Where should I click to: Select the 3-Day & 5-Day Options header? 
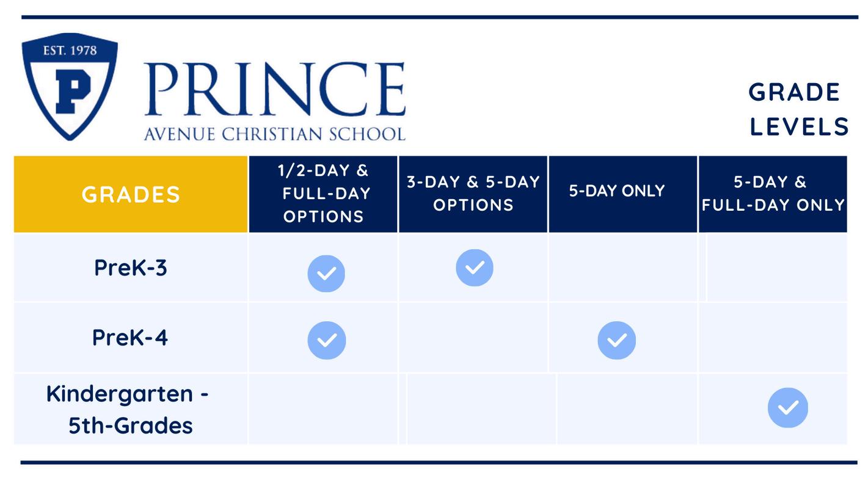473,194
